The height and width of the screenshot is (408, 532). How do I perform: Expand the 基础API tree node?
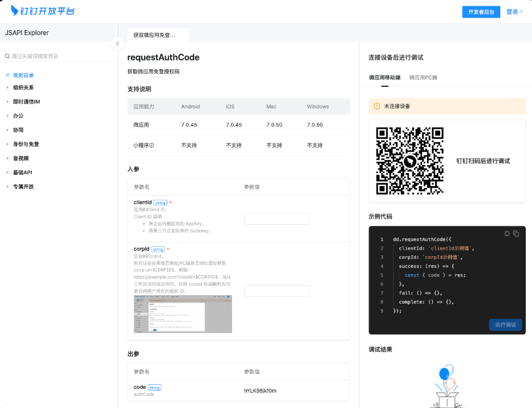pos(7,173)
